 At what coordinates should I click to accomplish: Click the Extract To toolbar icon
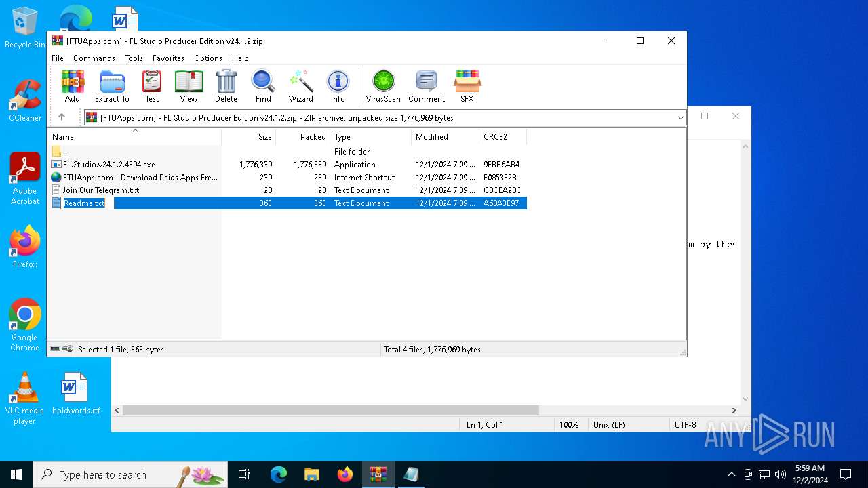[x=112, y=86]
